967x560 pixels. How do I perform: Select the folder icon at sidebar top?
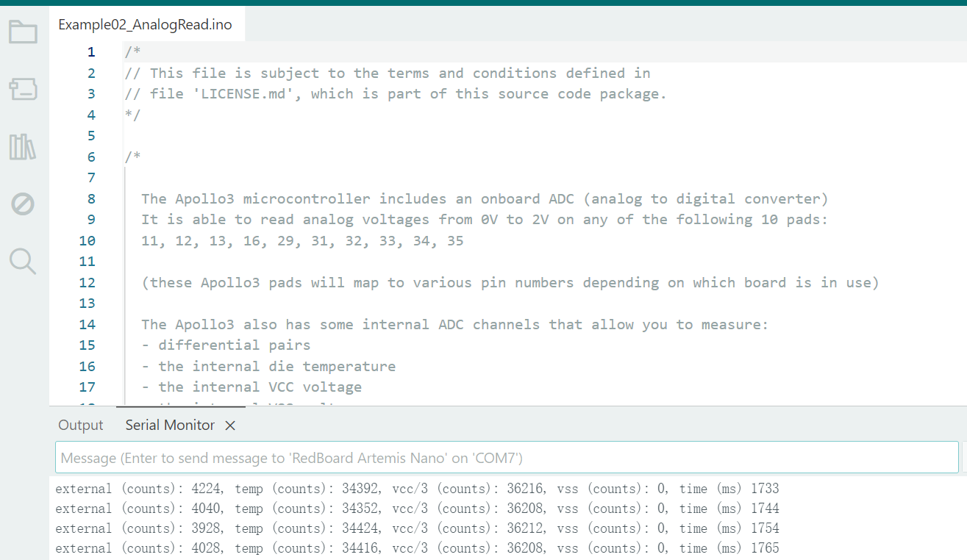[x=22, y=32]
